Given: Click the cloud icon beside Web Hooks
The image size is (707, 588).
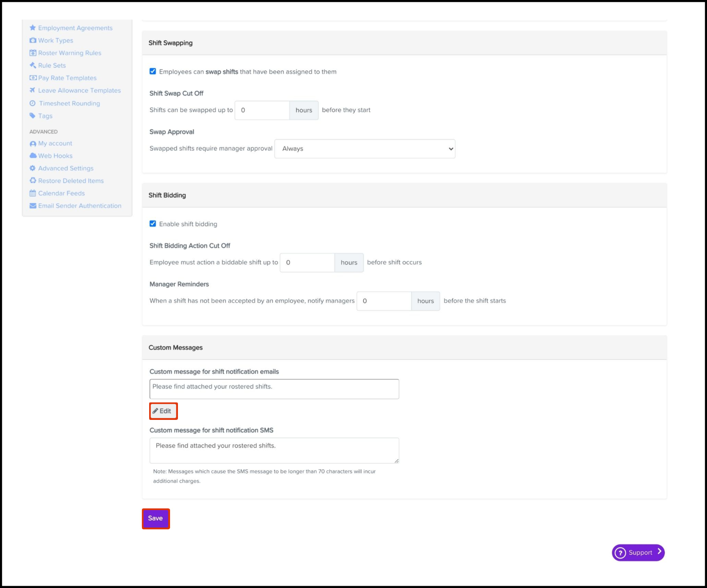Looking at the screenshot, I should [x=33, y=156].
